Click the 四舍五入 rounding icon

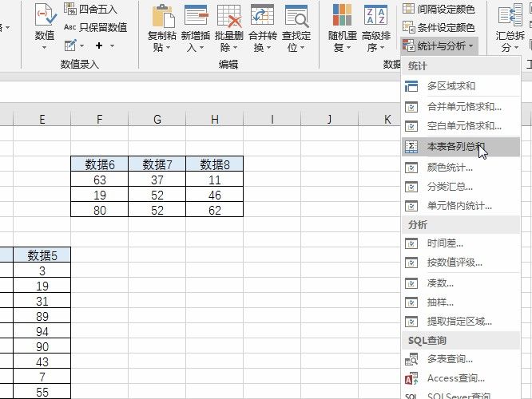point(70,9)
